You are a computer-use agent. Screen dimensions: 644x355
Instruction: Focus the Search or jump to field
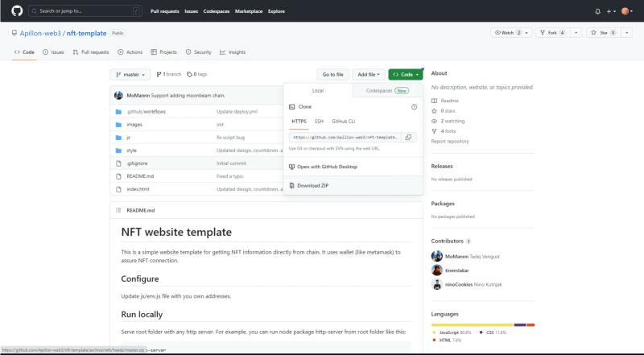pos(85,11)
